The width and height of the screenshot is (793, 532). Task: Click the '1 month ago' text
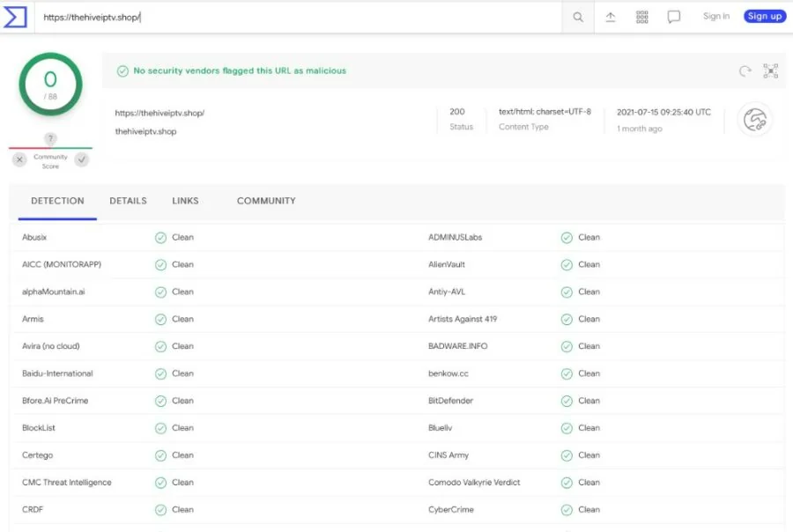640,129
